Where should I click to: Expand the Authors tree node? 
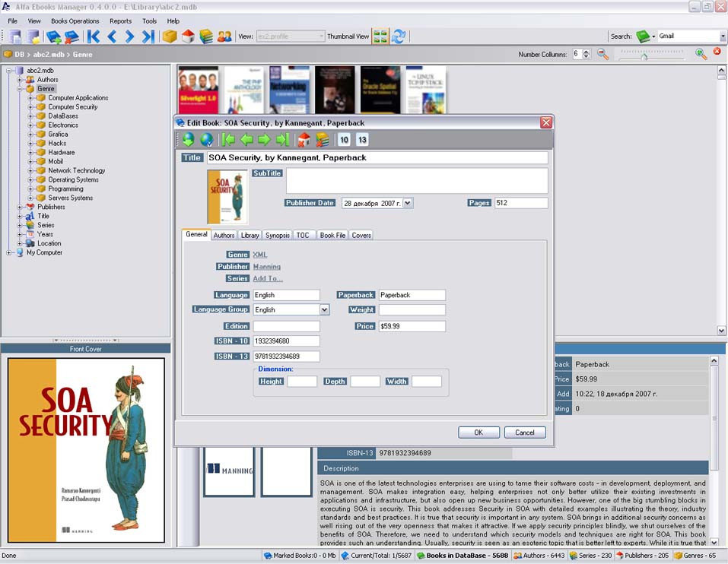(20, 80)
